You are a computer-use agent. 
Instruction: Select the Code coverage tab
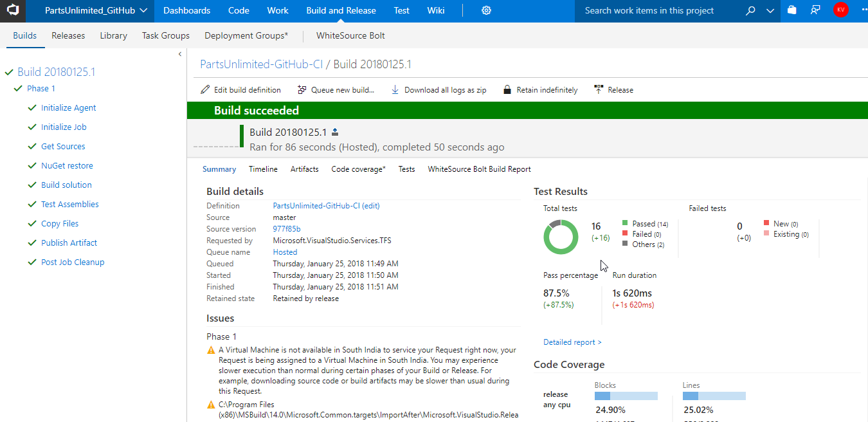point(359,169)
